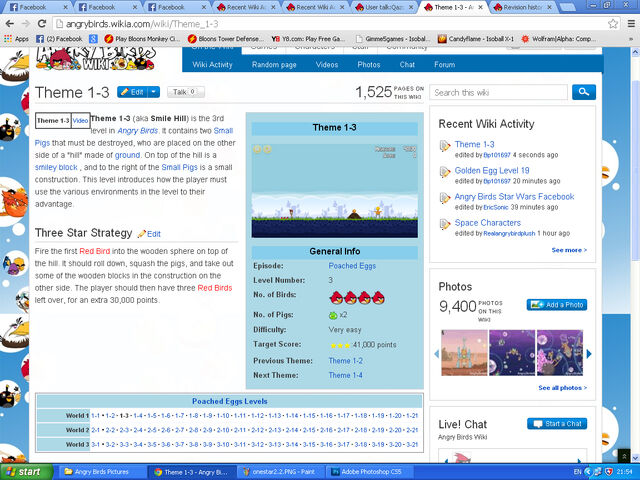Click the blue search magnifier button
This screenshot has width=640, height=480.
click(x=584, y=92)
